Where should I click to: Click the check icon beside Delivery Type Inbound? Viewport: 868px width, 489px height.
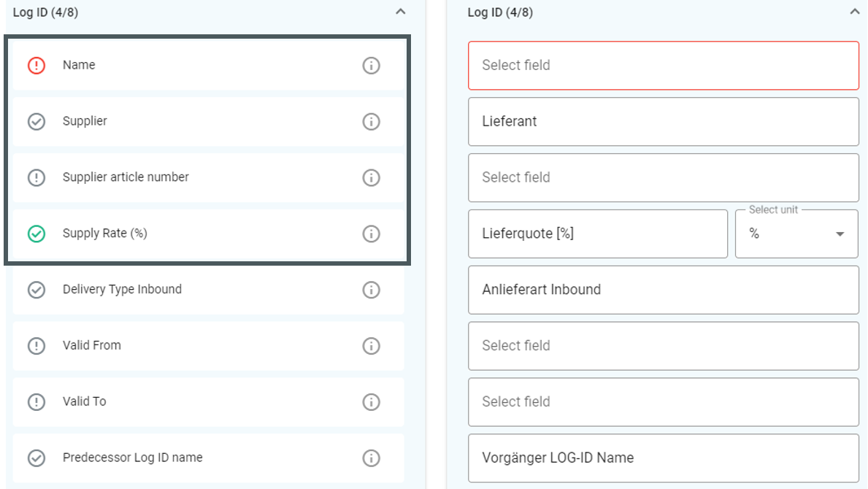37,289
